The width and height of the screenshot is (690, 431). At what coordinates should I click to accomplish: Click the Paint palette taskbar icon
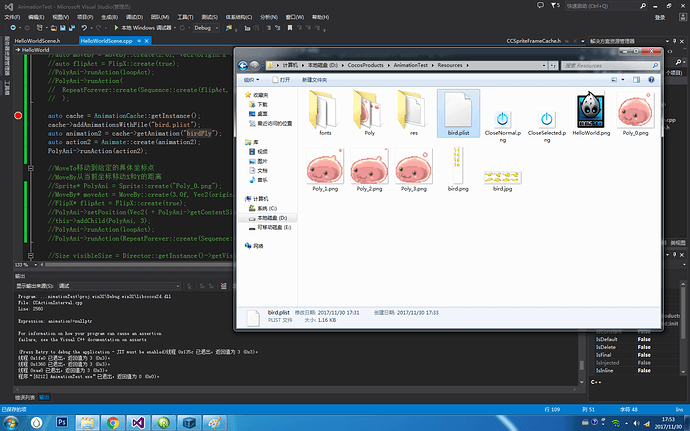[x=214, y=423]
